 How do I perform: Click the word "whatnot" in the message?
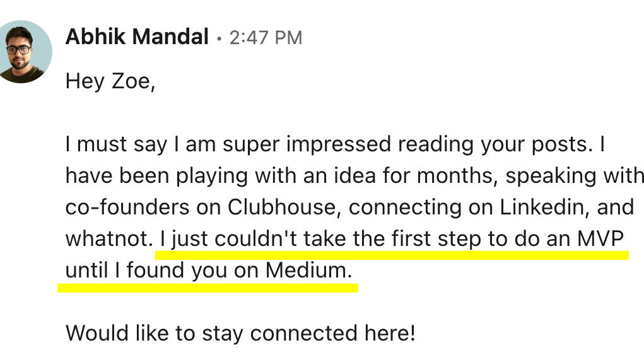(107, 239)
